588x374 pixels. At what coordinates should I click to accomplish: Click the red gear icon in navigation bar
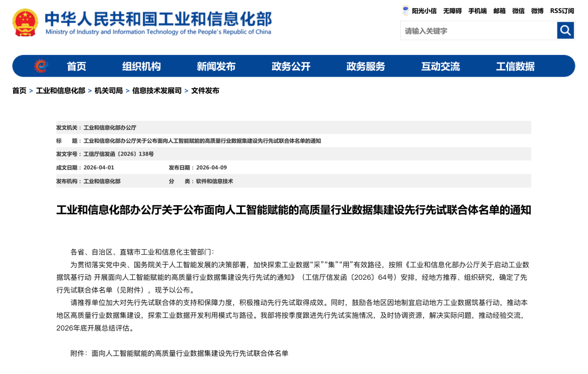[x=41, y=66]
